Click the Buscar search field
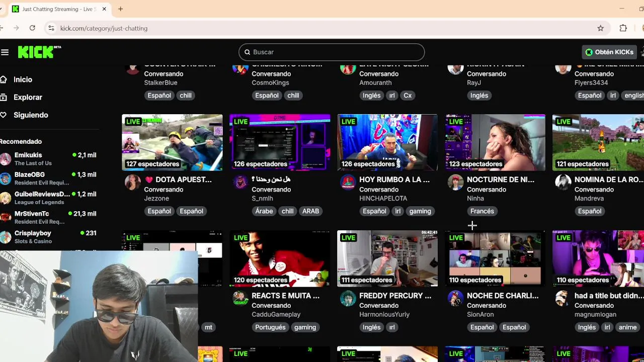 pyautogui.click(x=332, y=52)
